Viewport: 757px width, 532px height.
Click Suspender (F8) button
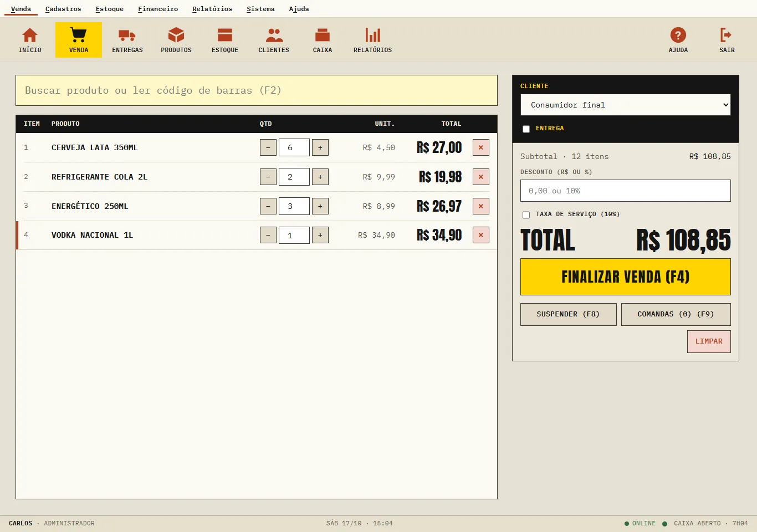coord(569,314)
